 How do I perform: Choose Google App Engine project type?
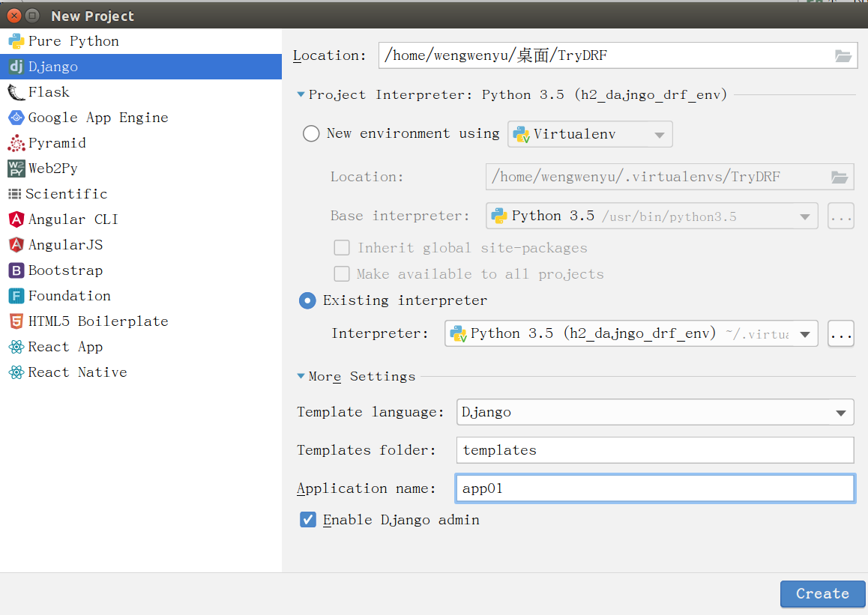tap(141, 118)
